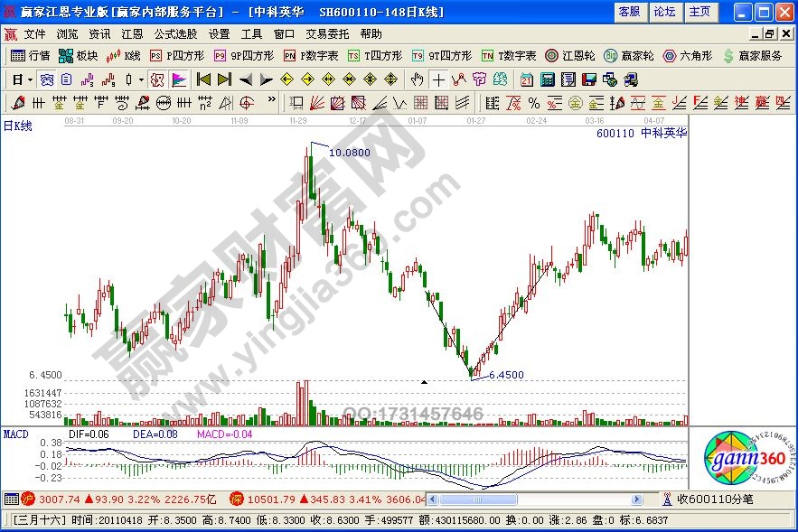Click the red fan lines tool
The width and height of the screenshot is (798, 532).
pos(317,103)
